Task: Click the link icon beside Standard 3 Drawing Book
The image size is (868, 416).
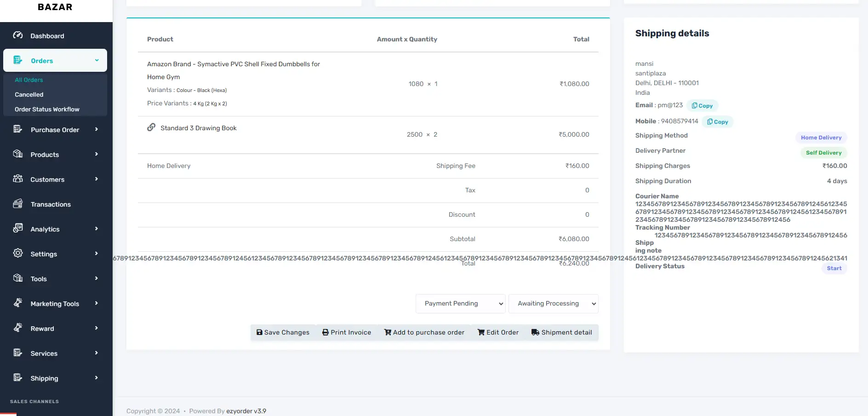Action: click(151, 127)
